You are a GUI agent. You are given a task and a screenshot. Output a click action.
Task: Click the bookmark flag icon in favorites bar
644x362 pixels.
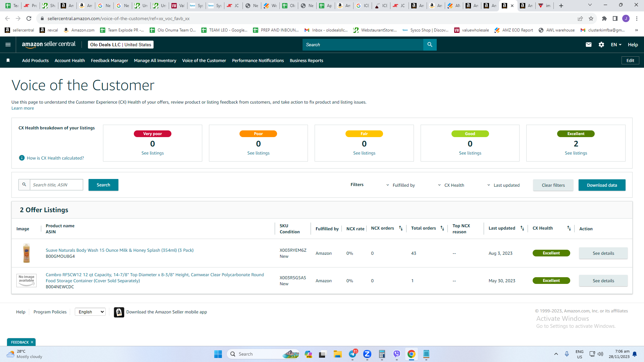8,60
